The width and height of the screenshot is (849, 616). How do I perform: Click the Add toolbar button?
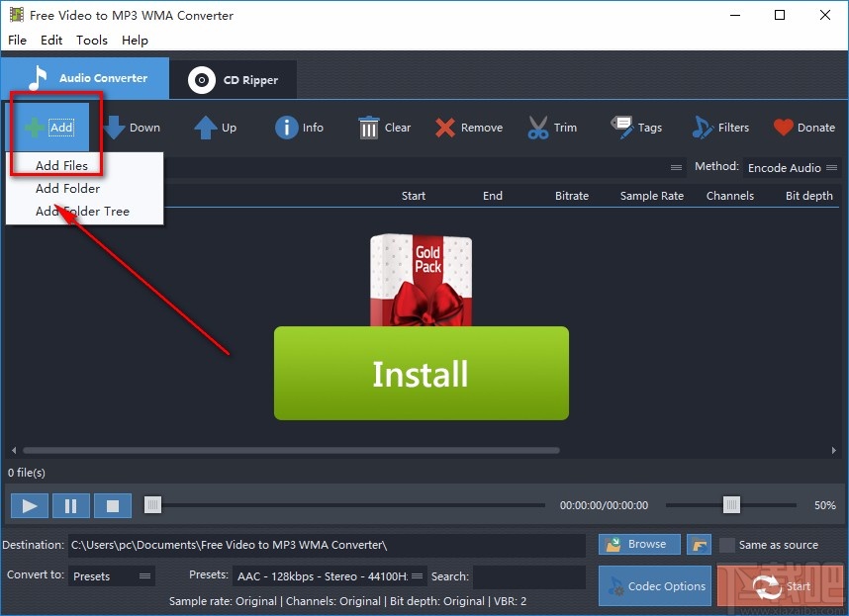pyautogui.click(x=47, y=128)
